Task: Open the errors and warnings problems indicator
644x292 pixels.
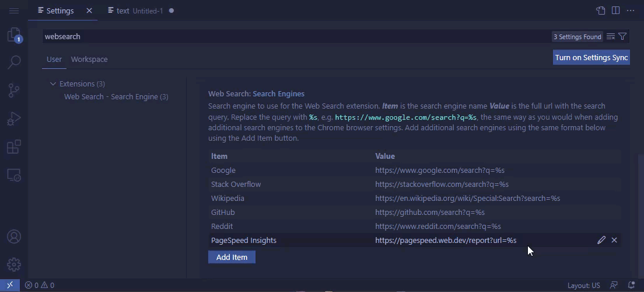Action: coord(40,285)
